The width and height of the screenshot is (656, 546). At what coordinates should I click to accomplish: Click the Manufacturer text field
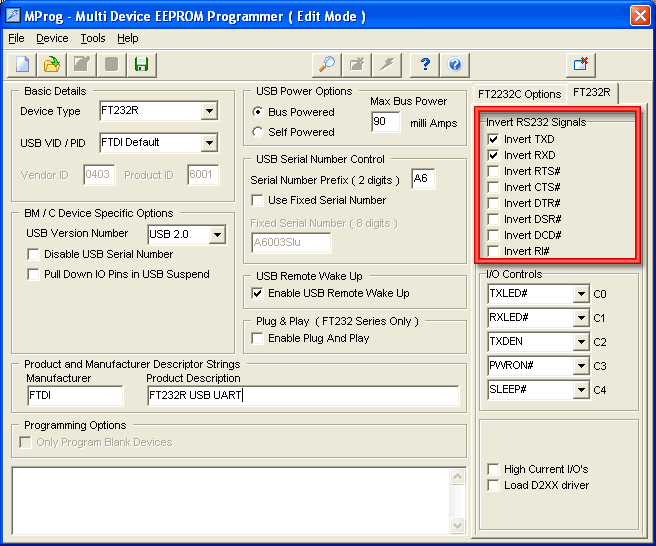(75, 395)
